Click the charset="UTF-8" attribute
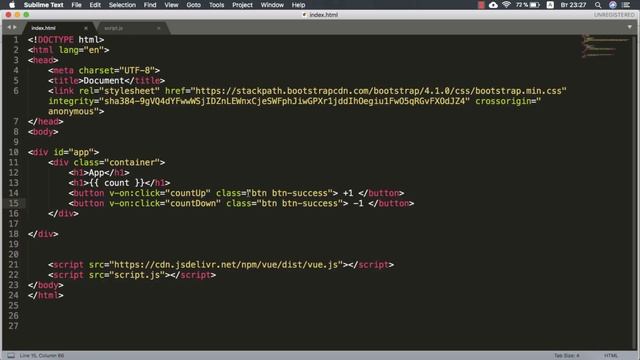Screen dimensions: 640x360 (116, 70)
